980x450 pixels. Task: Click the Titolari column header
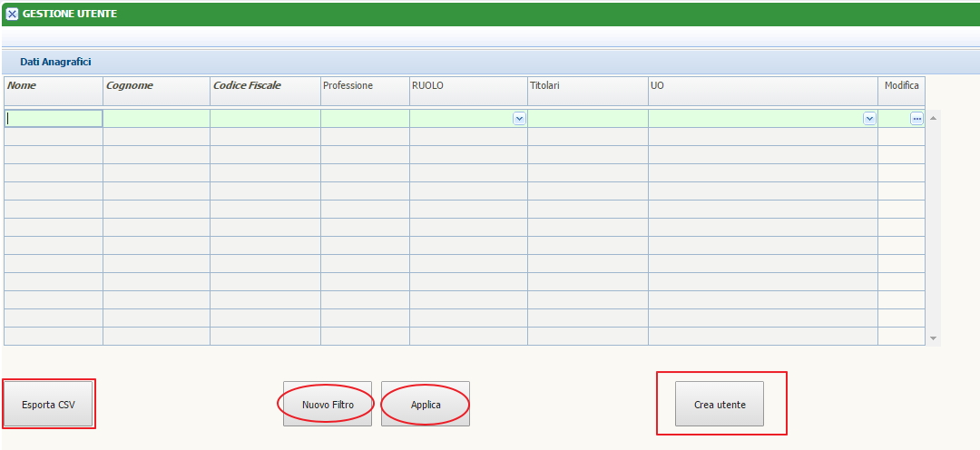tap(587, 86)
